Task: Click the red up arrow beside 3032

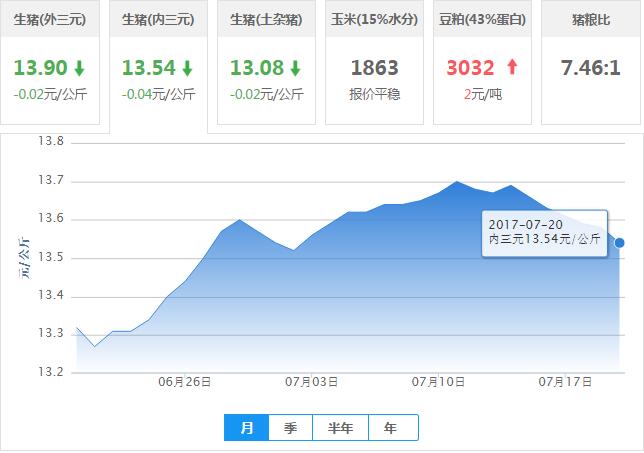Action: 512,67
